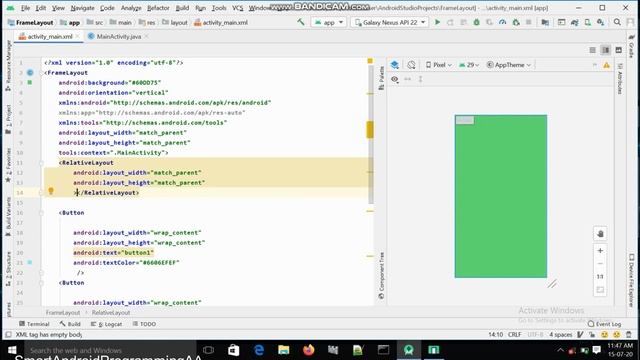Sync project with Gradle files icon
This screenshot has height=360, width=640.
[575, 22]
